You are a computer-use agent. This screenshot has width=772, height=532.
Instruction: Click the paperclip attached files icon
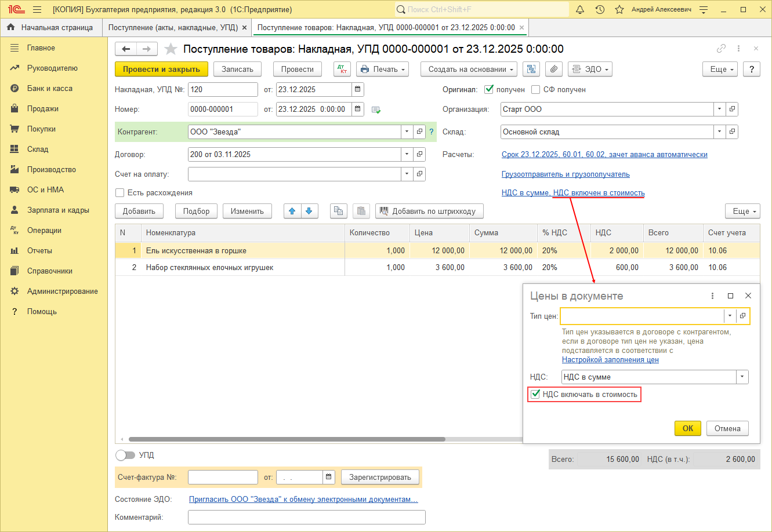point(553,69)
